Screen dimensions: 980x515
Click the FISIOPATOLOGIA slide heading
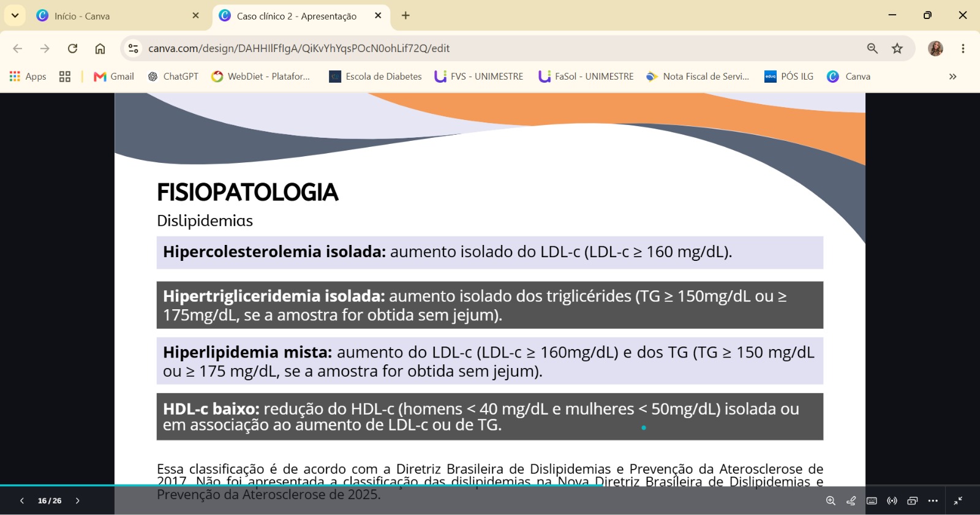[x=247, y=192]
